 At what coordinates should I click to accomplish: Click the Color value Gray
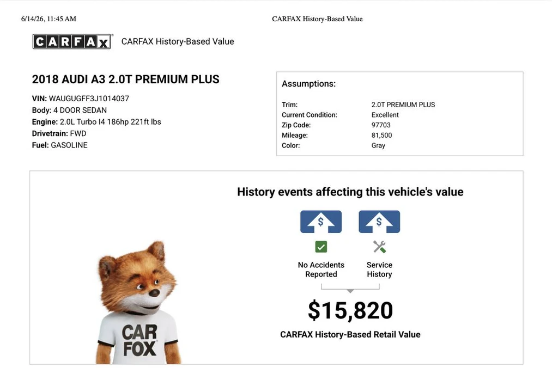378,145
